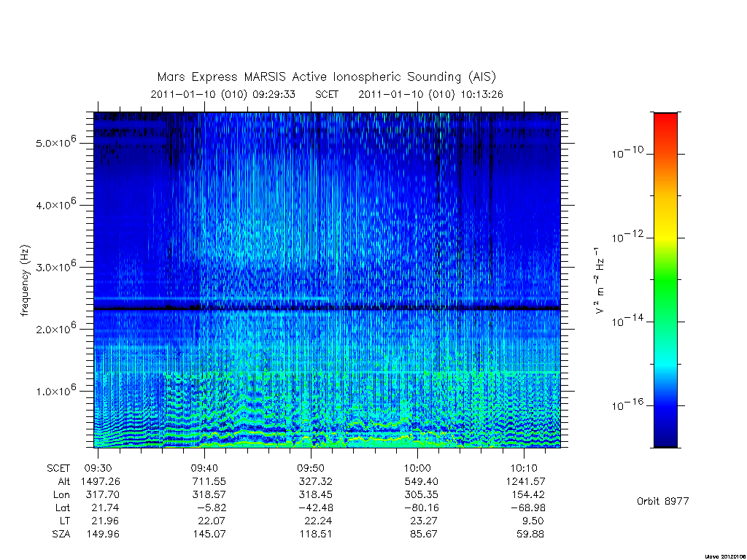
Task: Click the 10:10 time tick label
Action: point(524,468)
